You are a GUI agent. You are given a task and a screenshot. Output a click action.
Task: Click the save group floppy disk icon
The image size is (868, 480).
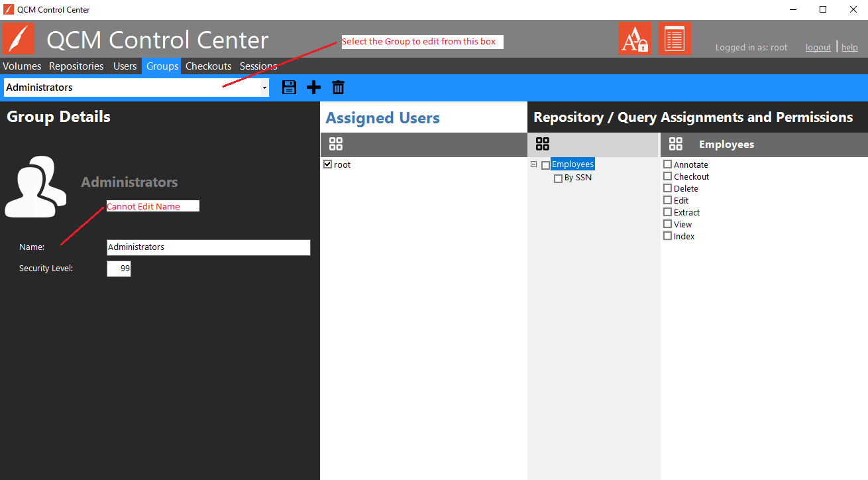pos(289,87)
